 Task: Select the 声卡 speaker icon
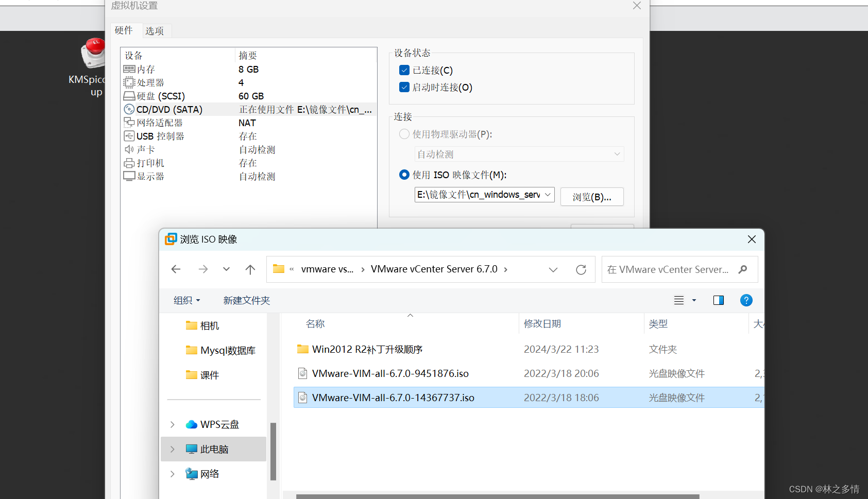(x=129, y=149)
